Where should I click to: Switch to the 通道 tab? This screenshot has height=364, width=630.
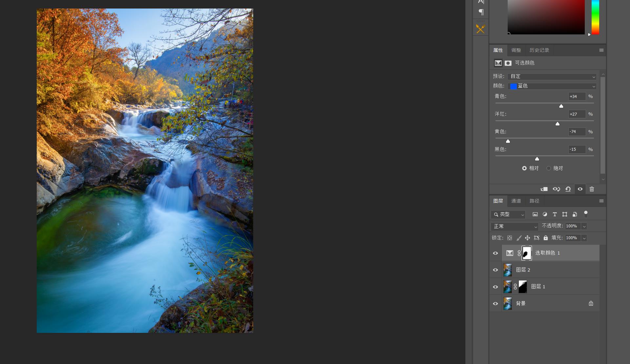[516, 201]
